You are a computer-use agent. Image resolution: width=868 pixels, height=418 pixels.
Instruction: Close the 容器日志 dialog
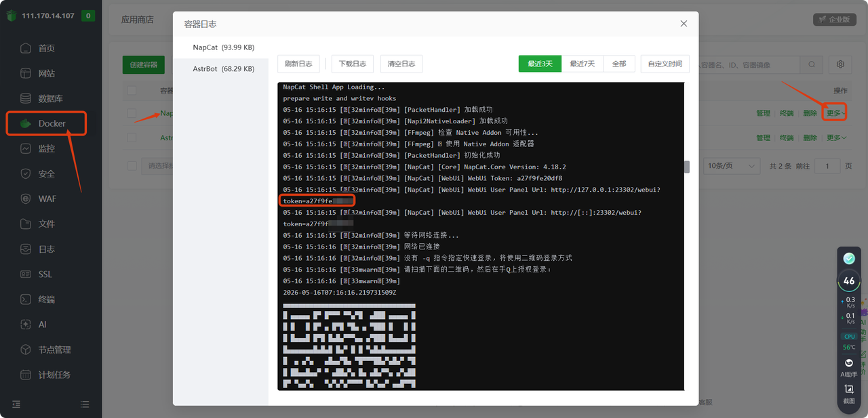point(684,24)
